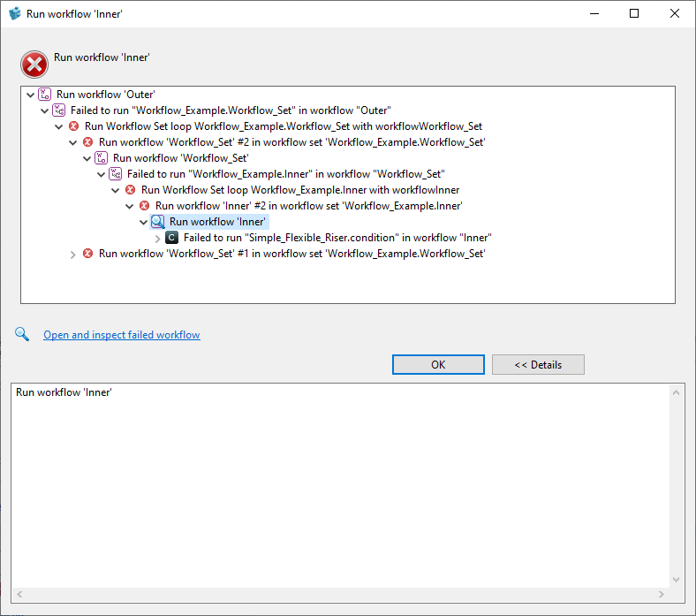Click the large red error icon in header

(x=34, y=65)
